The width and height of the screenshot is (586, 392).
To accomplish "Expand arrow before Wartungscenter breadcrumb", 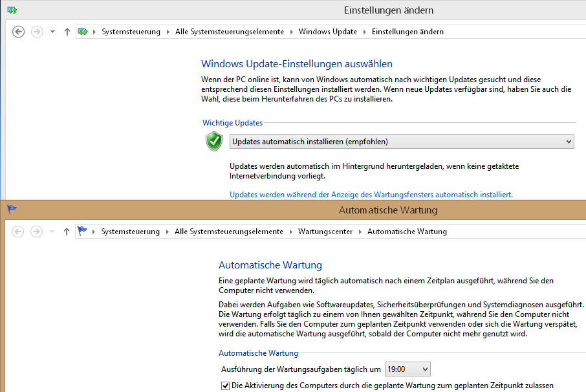I will [291, 232].
